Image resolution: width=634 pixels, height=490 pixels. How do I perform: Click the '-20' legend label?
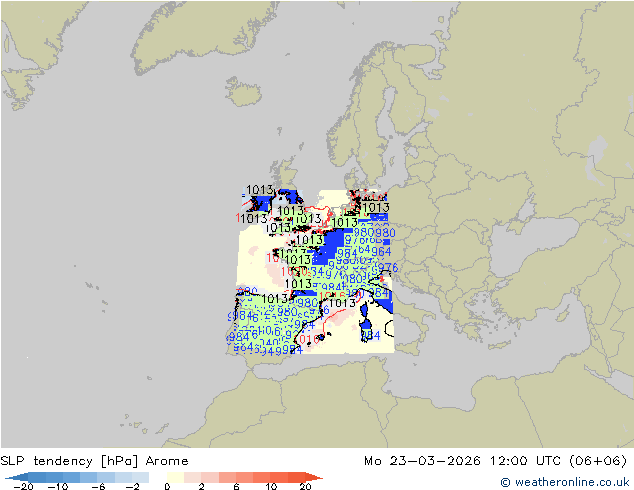coord(23,486)
